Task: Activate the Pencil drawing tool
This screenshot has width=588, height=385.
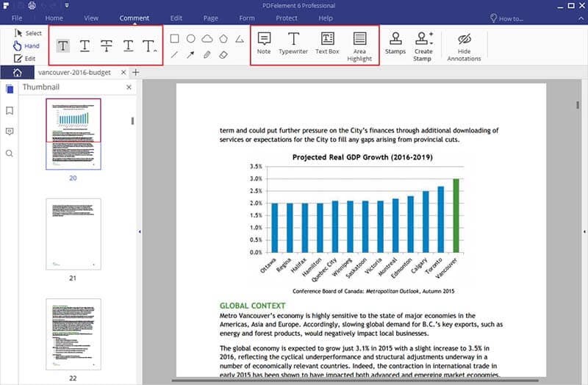Action: tap(207, 54)
